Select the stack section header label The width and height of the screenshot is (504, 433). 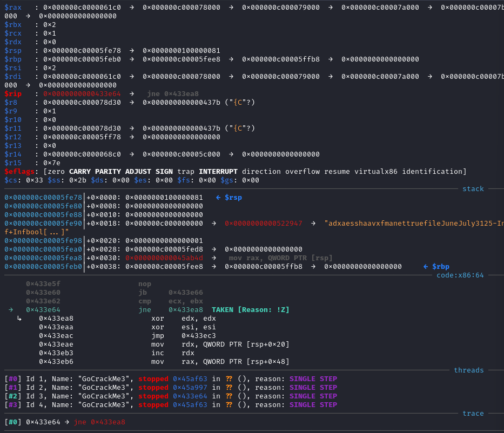[x=473, y=189]
